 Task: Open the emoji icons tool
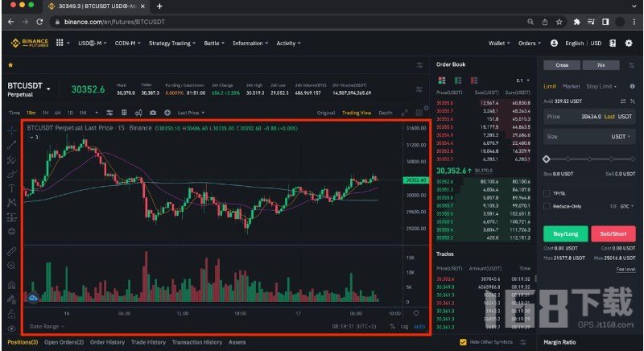click(x=11, y=232)
